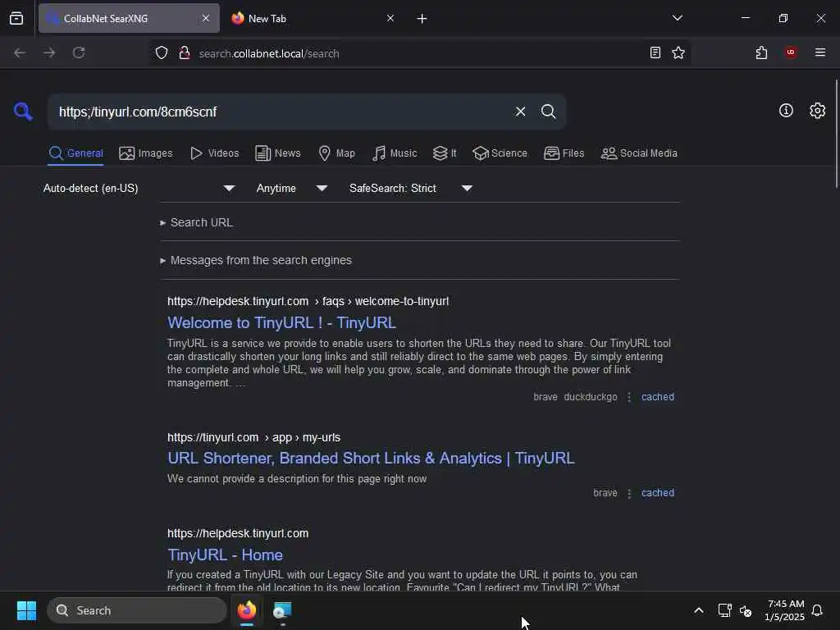Image resolution: width=840 pixels, height=630 pixels.
Task: Close the New Tab tab
Action: point(390,18)
